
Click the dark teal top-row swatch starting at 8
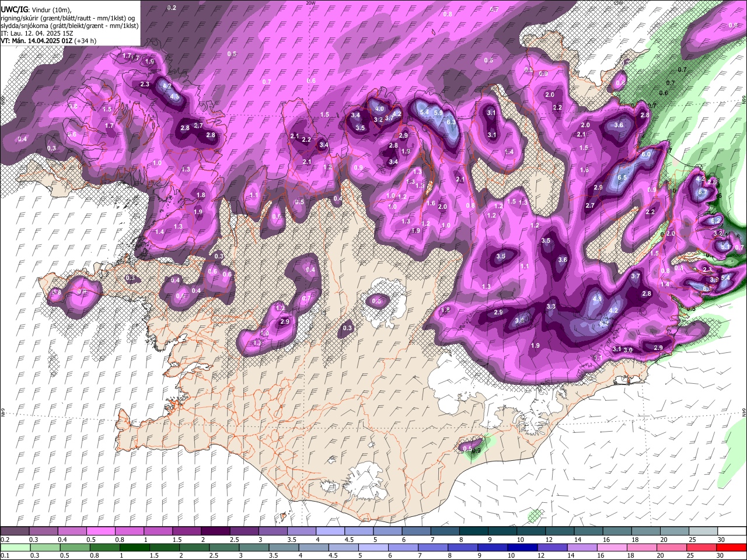coord(473,531)
